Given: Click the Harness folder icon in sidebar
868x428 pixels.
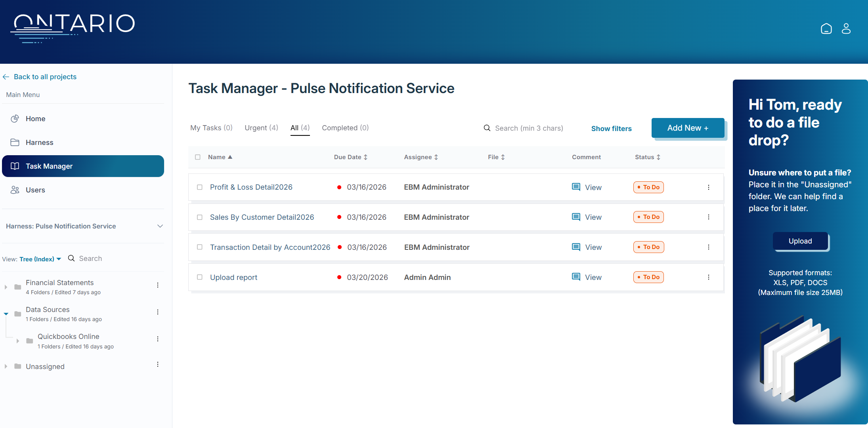Looking at the screenshot, I should pos(15,143).
